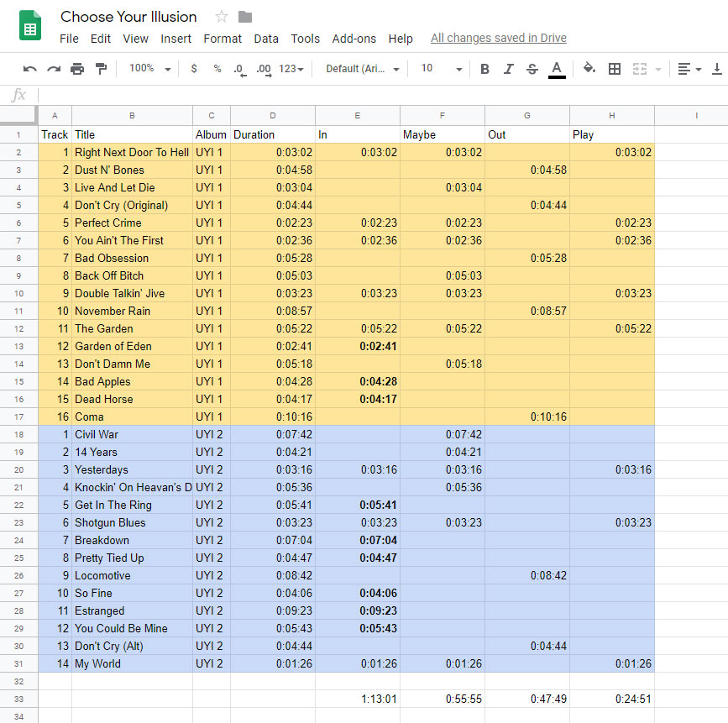Click the redo arrow icon
The width and height of the screenshot is (728, 723).
click(54, 69)
